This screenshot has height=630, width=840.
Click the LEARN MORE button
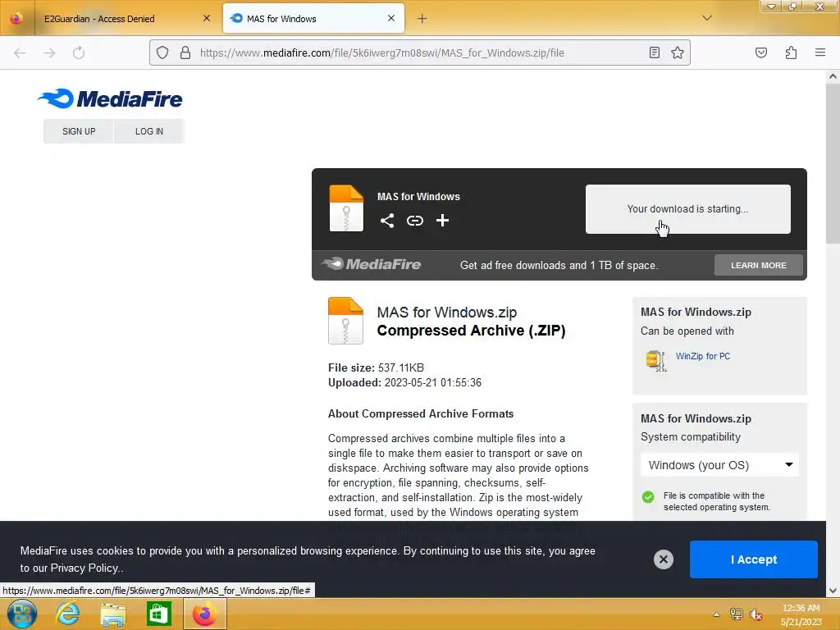[759, 265]
